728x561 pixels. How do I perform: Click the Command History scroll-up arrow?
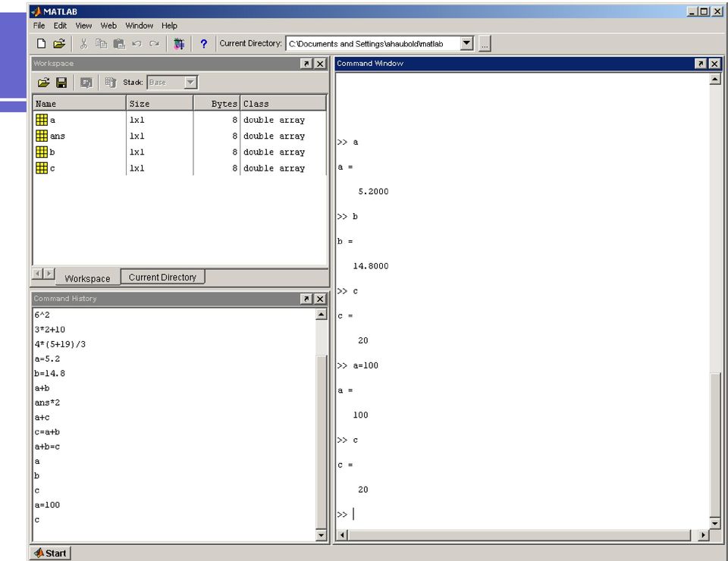tap(321, 315)
